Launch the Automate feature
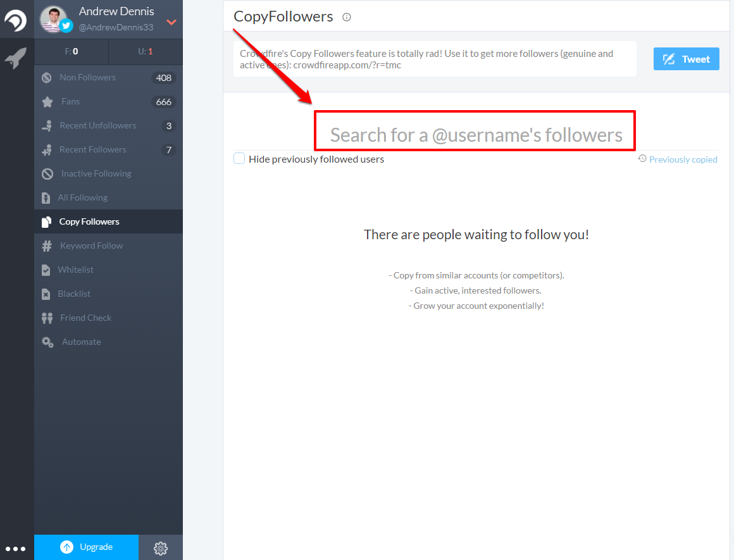The image size is (734, 560). 81,342
